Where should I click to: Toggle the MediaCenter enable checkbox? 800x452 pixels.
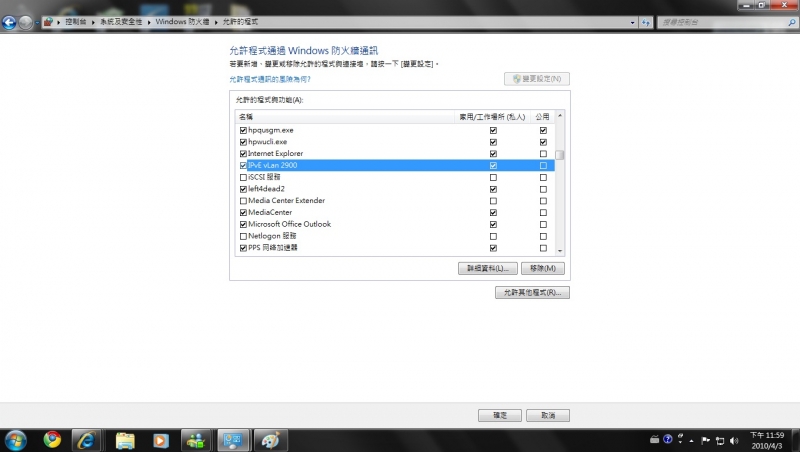243,213
